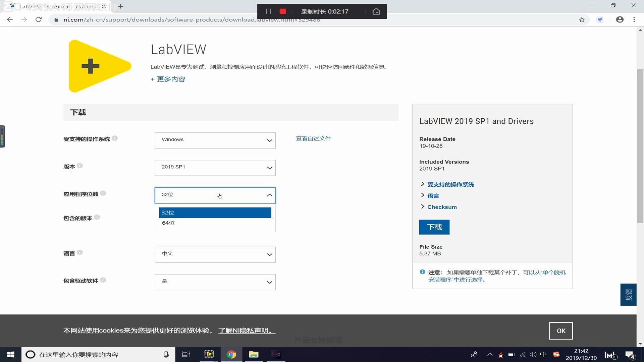This screenshot has width=644, height=362.
Task: Open 查看自述文件 readme link
Action: coord(313,138)
